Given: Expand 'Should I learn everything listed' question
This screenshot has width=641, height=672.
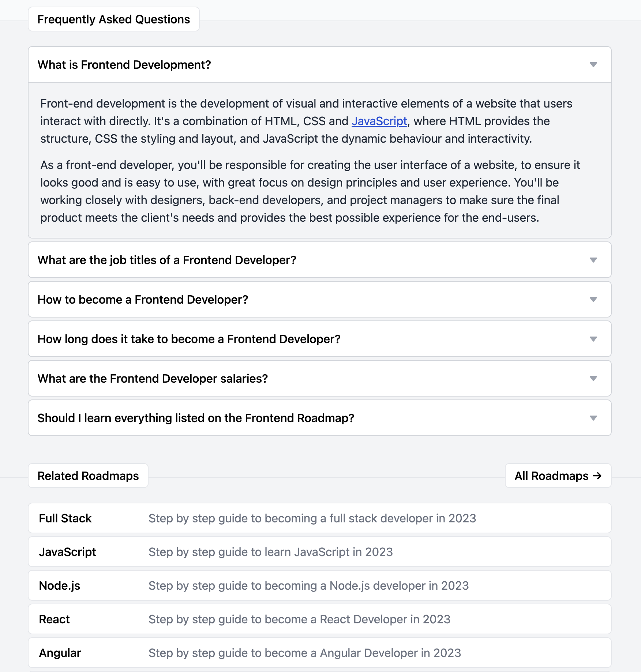Looking at the screenshot, I should tap(196, 418).
